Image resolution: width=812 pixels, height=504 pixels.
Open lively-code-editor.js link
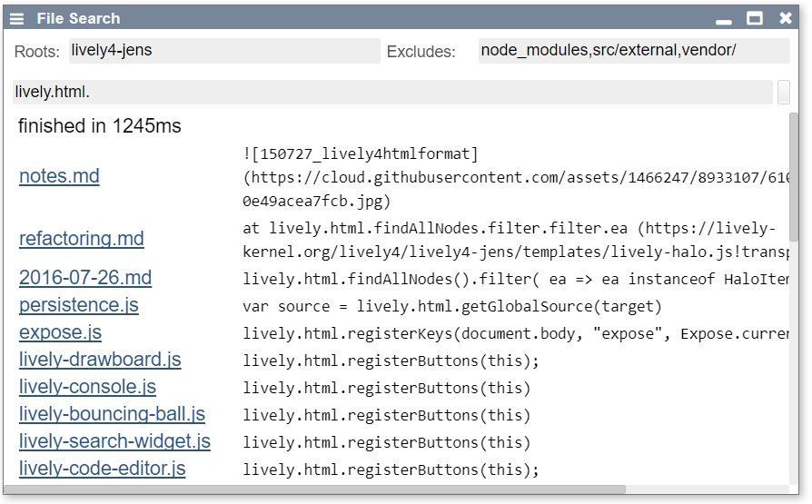(x=103, y=469)
